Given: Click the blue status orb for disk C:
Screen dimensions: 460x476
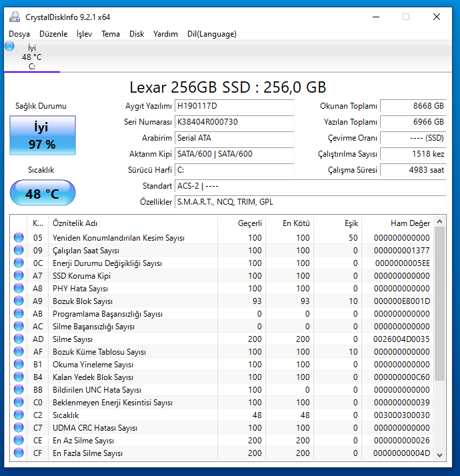Looking at the screenshot, I should 9,46.
